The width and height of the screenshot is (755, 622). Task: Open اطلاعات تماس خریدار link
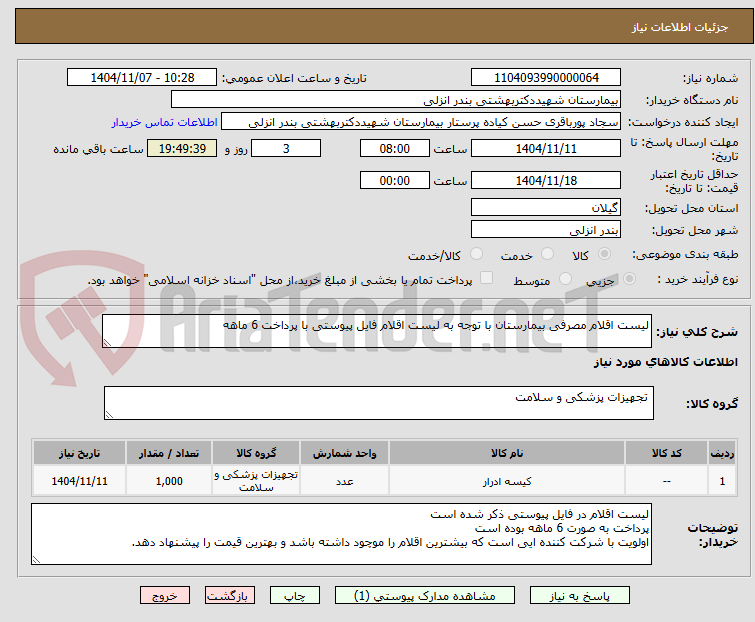click(x=165, y=122)
